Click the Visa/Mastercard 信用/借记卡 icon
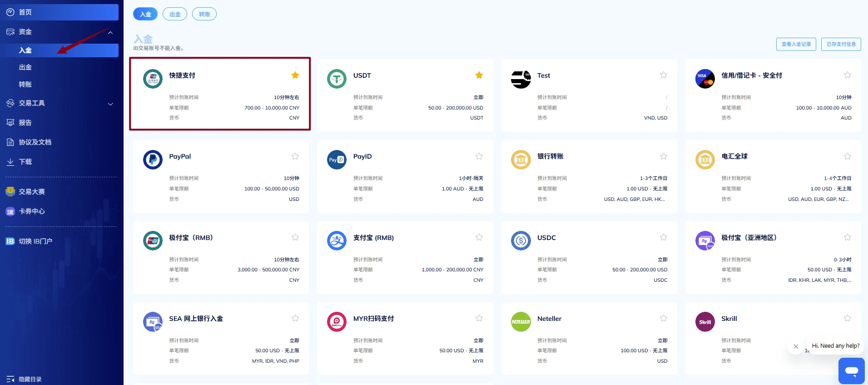This screenshot has height=385, width=868. [x=705, y=79]
